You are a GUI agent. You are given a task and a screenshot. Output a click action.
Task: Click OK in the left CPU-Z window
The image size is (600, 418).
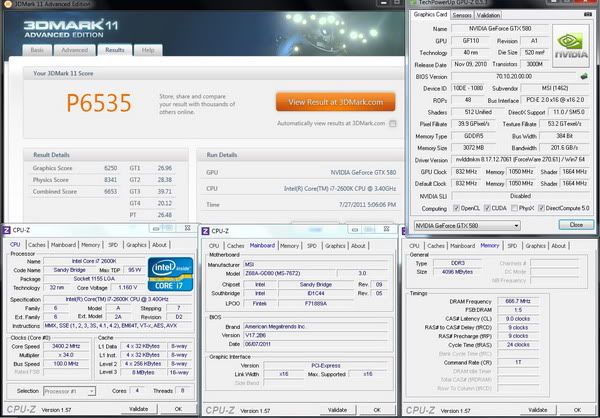pyautogui.click(x=178, y=409)
